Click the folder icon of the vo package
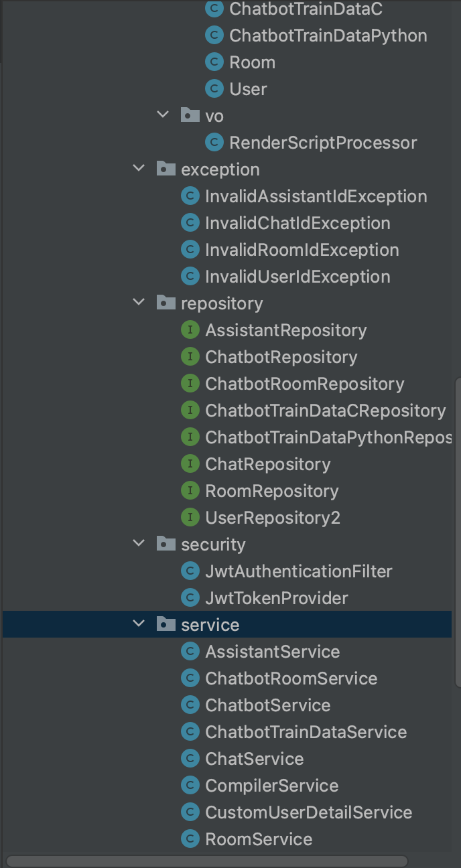The height and width of the screenshot is (868, 461). pos(190,115)
